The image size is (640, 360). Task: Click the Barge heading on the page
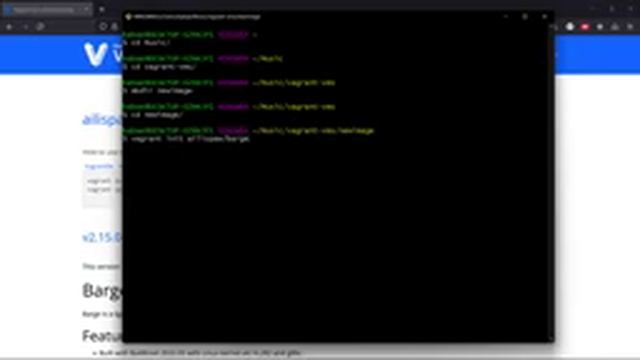click(102, 291)
